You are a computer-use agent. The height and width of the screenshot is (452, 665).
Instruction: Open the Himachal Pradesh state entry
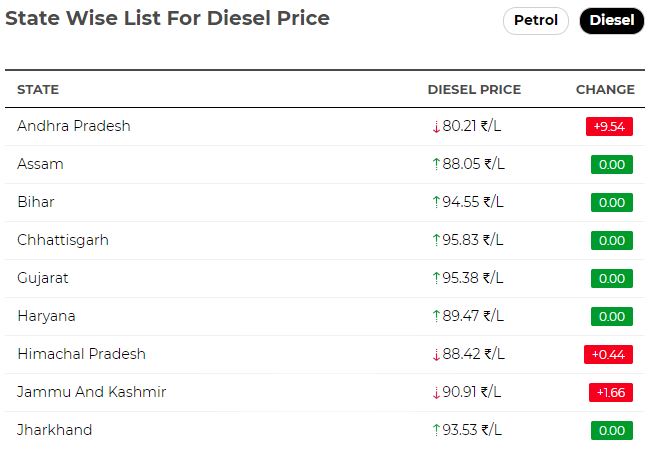pos(325,354)
